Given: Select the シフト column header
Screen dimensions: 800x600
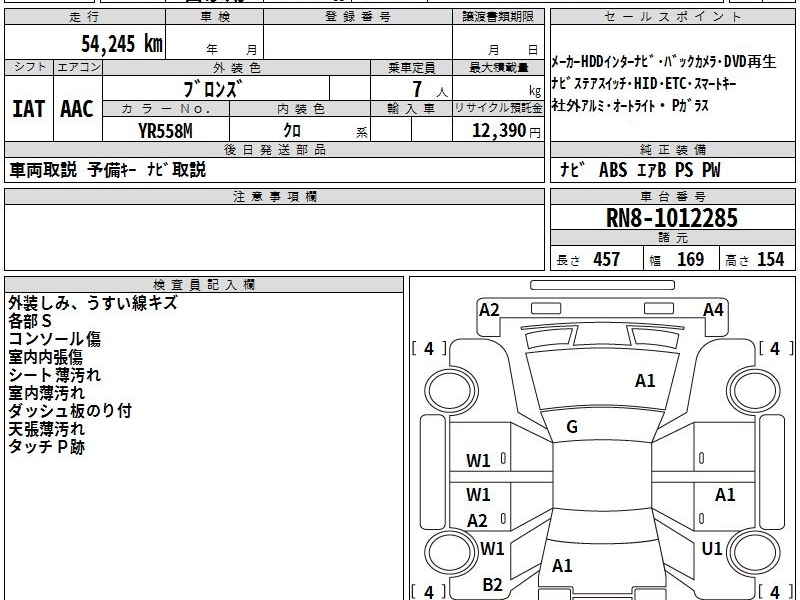Looking at the screenshot, I should [29, 67].
